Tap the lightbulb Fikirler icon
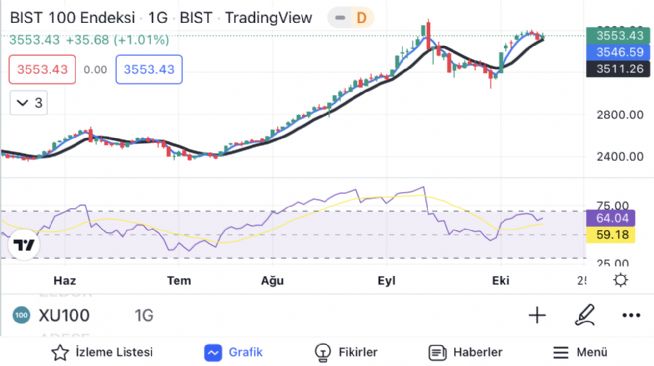 [322, 353]
